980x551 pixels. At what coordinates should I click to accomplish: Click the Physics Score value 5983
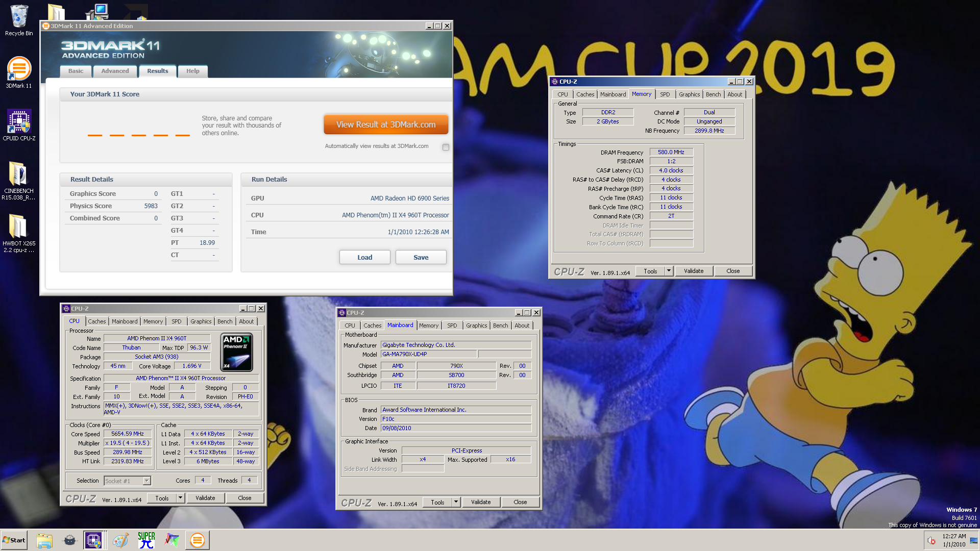(x=151, y=206)
